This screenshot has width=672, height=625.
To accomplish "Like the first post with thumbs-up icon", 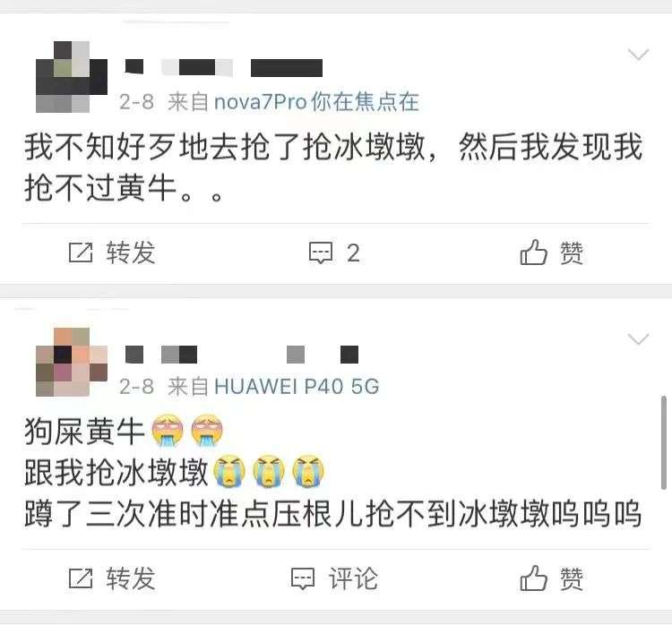I will 534,252.
